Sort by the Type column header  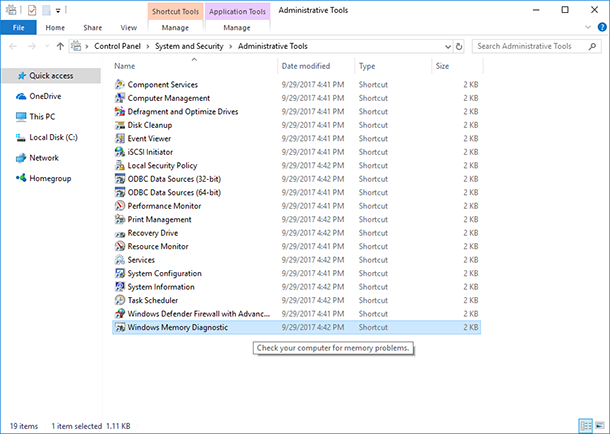click(x=393, y=66)
